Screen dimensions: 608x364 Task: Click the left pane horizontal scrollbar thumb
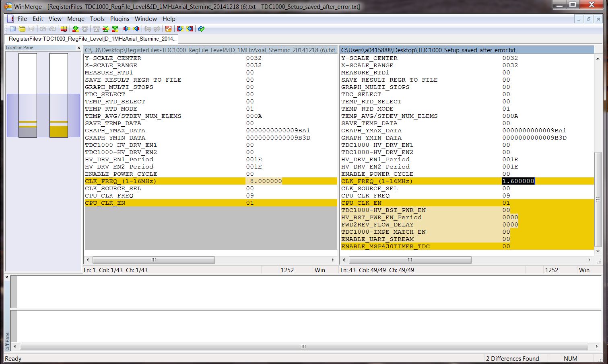click(153, 260)
